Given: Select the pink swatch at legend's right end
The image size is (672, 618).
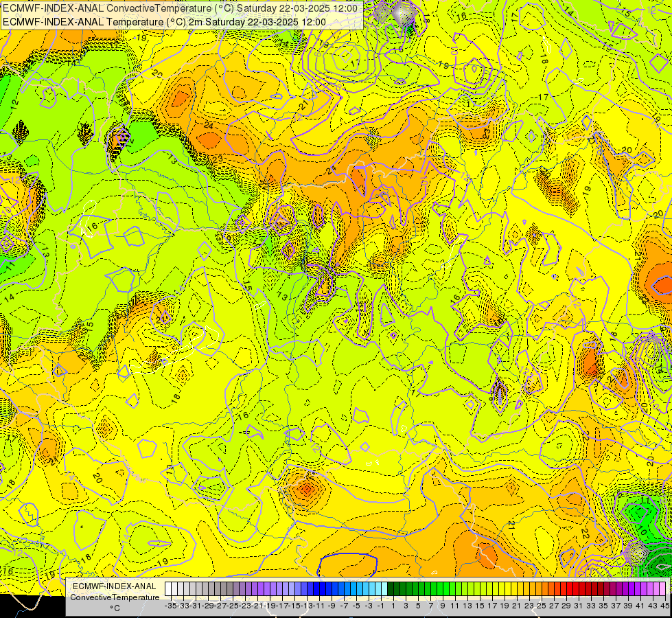Looking at the screenshot, I should point(662,588).
